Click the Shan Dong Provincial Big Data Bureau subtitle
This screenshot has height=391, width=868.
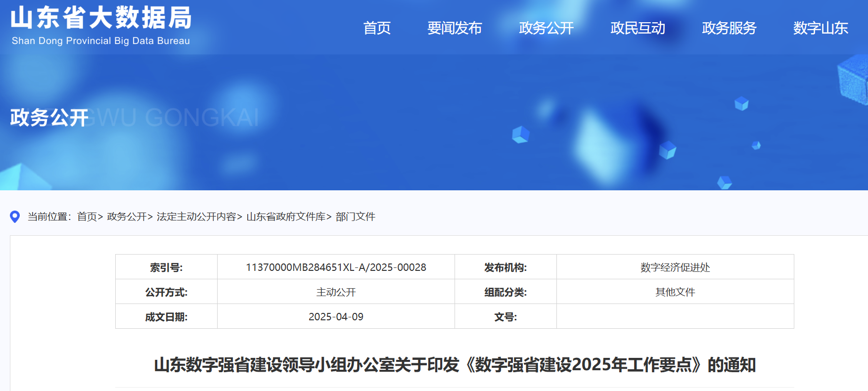coord(101,41)
